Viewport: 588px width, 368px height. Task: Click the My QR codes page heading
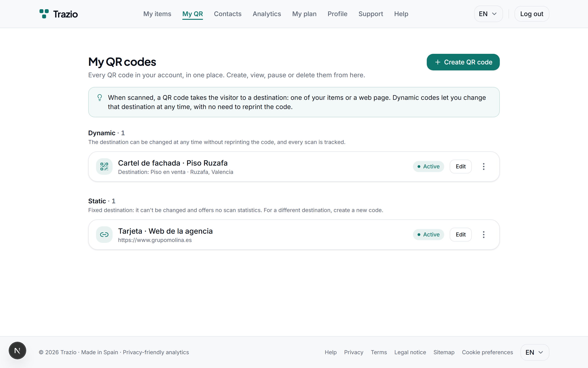[122, 62]
